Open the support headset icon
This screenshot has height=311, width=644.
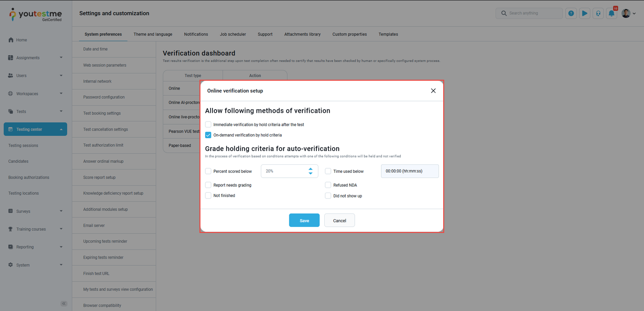(598, 13)
